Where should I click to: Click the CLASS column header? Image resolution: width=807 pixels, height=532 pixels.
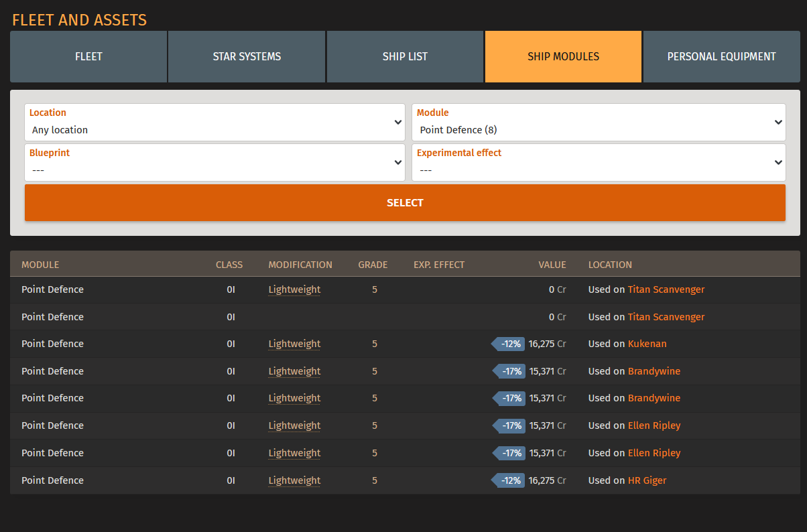[229, 265]
